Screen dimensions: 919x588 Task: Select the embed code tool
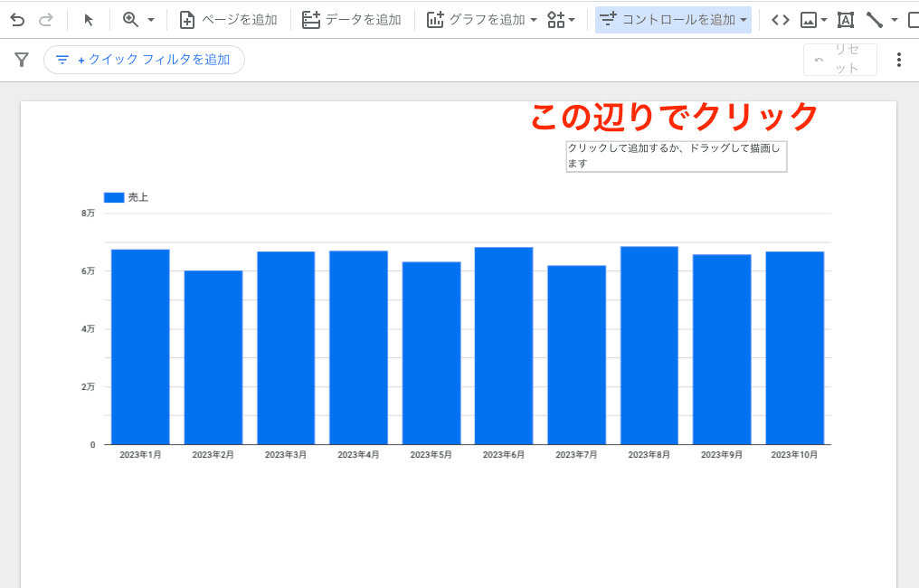click(782, 18)
